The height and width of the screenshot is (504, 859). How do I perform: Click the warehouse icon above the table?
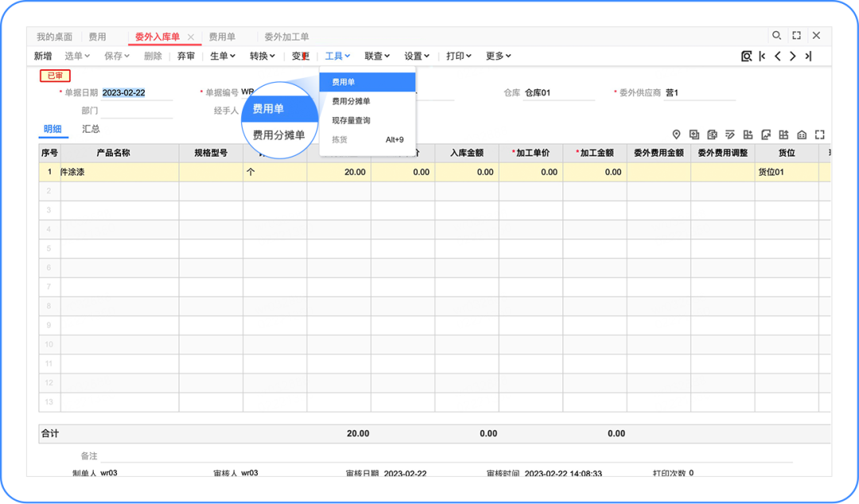802,134
